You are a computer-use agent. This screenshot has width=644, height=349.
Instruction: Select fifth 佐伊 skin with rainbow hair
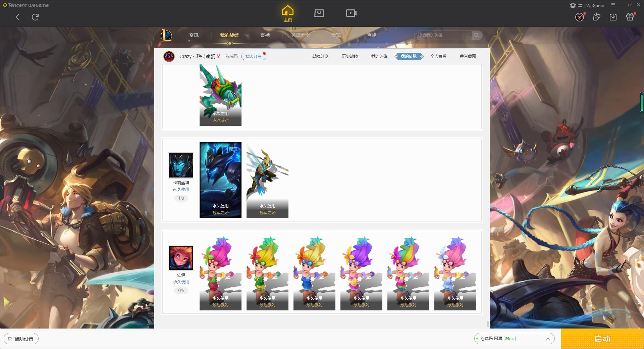pyautogui.click(x=408, y=272)
